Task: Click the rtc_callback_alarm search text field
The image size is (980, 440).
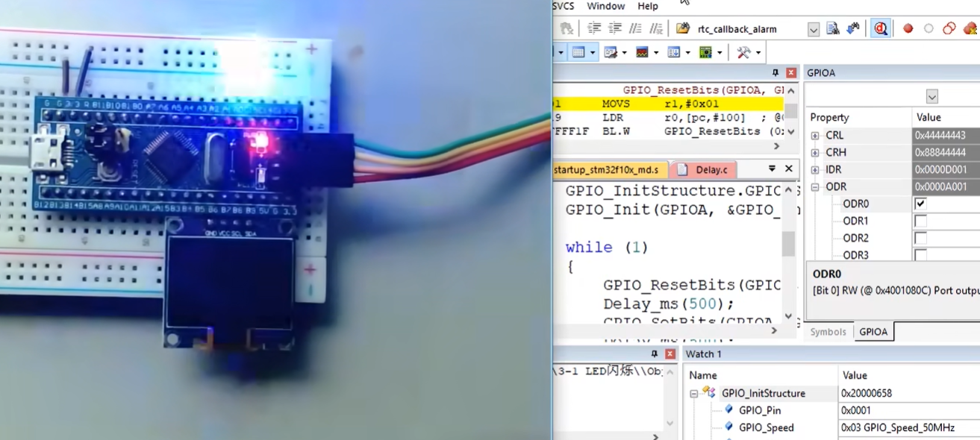Action: 750,29
